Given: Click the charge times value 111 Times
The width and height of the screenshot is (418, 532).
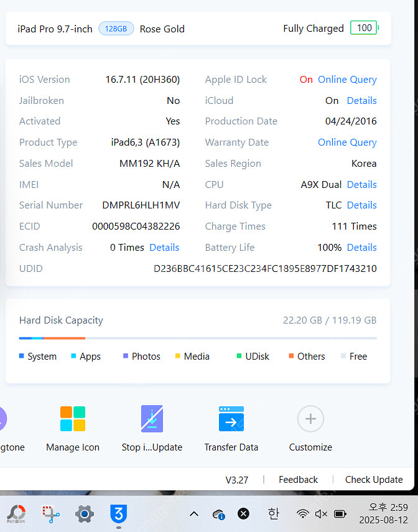Looking at the screenshot, I should [x=354, y=226].
